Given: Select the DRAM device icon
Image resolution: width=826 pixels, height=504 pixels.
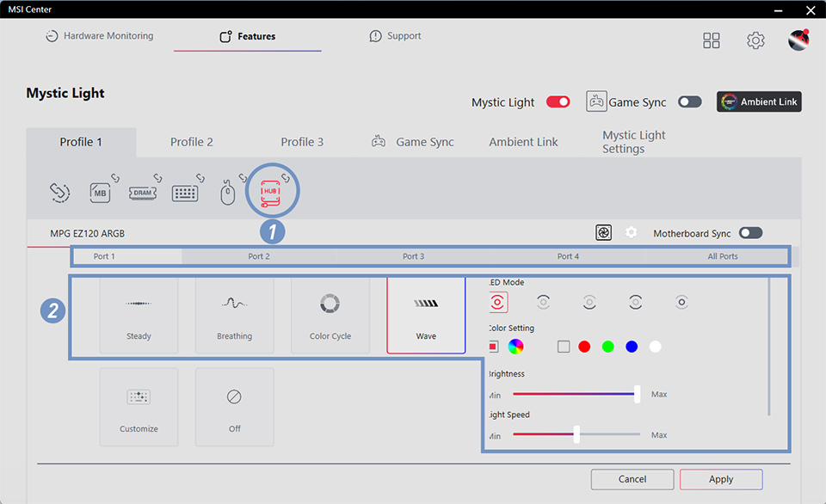Looking at the screenshot, I should [x=142, y=193].
